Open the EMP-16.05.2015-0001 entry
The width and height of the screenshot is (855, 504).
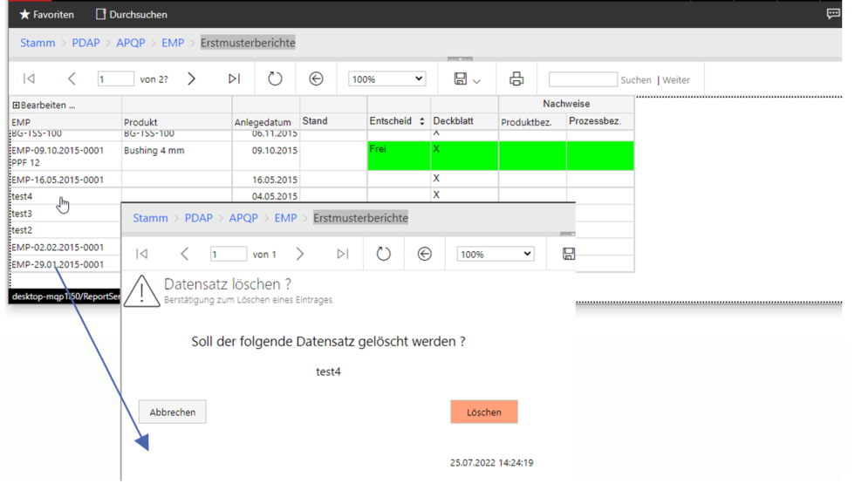coord(58,180)
